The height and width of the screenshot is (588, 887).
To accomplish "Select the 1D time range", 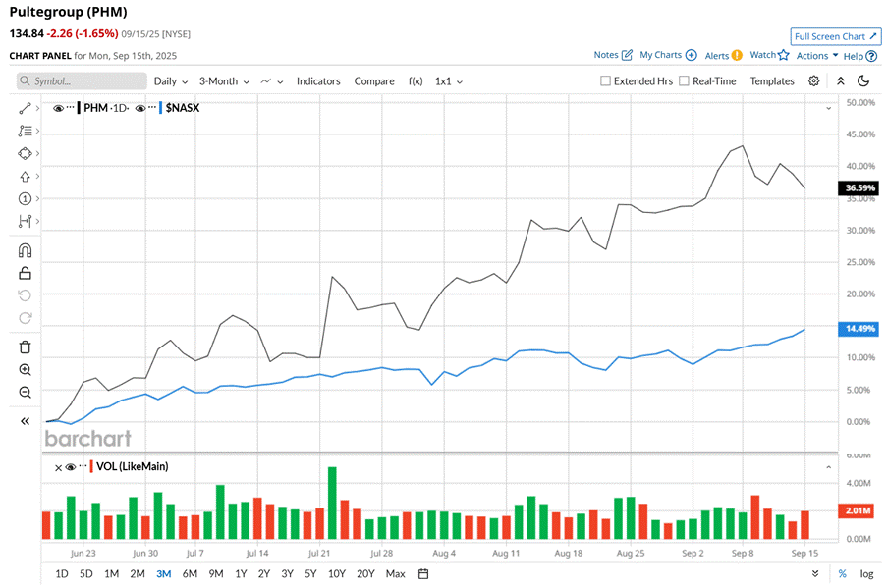I will [62, 574].
